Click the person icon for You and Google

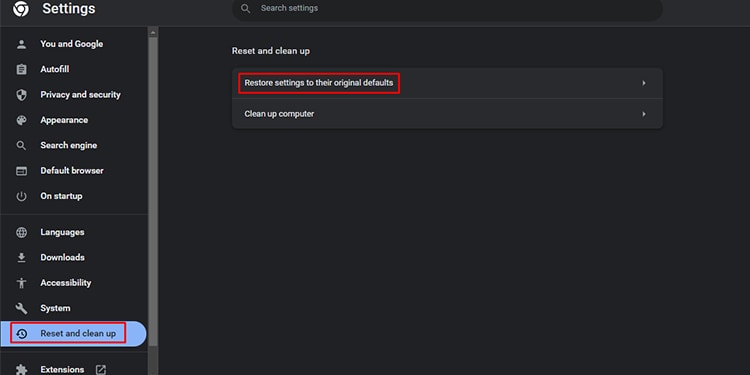pyautogui.click(x=21, y=44)
